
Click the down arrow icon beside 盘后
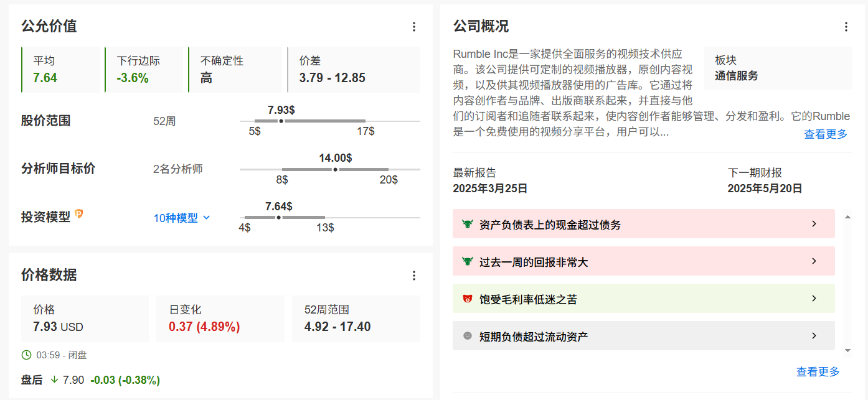54,379
